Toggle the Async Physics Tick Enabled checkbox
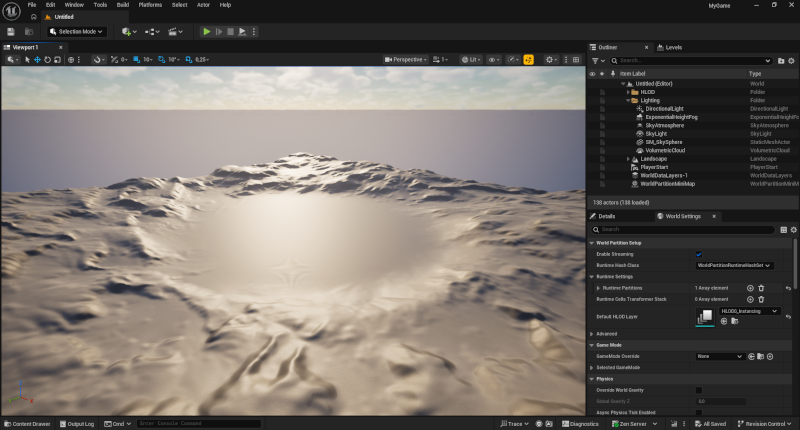Image resolution: width=800 pixels, height=430 pixels. click(698, 412)
